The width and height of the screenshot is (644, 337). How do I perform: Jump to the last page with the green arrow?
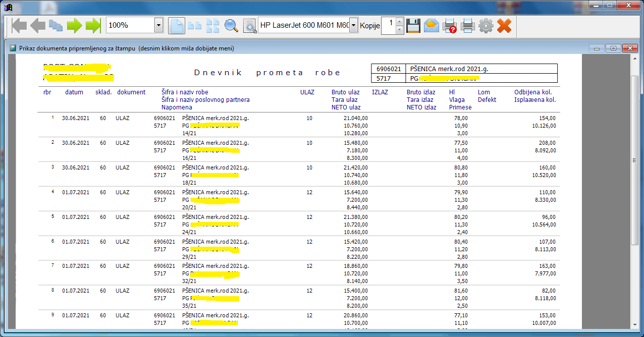point(93,26)
